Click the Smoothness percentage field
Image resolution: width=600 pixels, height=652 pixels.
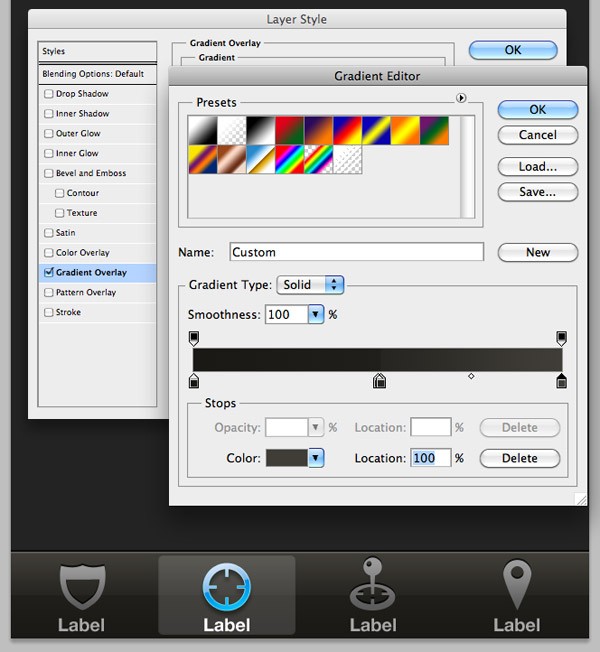286,314
